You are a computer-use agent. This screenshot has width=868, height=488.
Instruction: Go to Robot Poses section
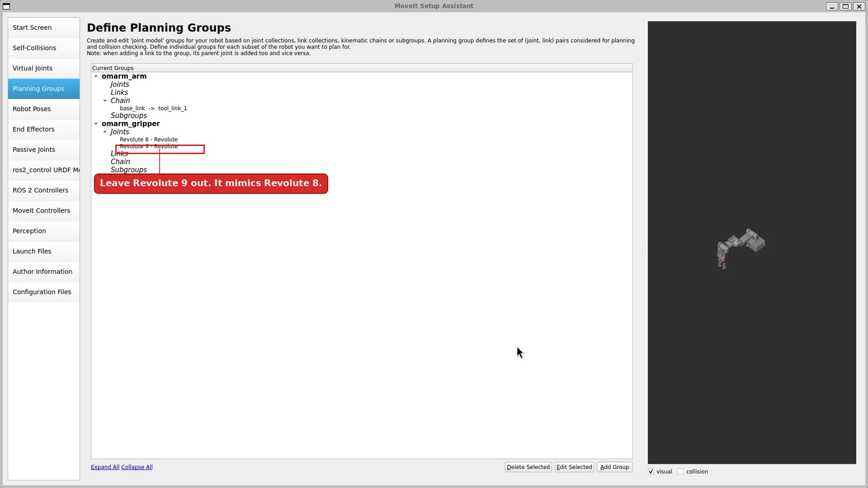click(44, 109)
